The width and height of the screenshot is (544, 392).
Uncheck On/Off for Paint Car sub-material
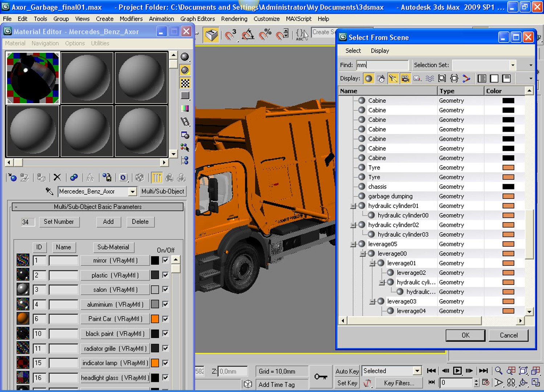click(x=165, y=319)
